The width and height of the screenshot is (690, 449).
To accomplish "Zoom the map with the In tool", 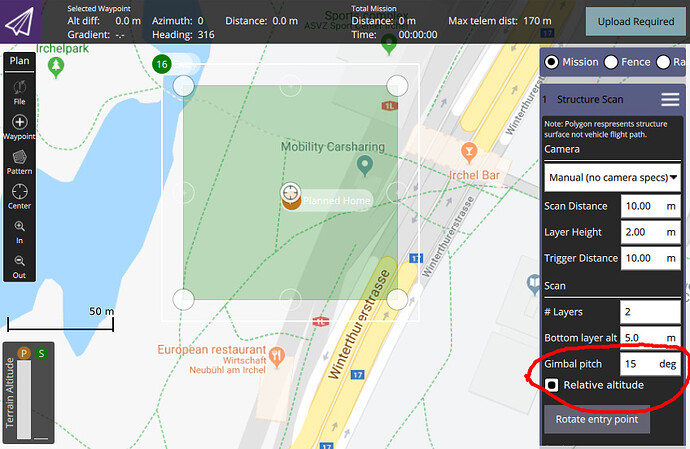I will click(20, 231).
